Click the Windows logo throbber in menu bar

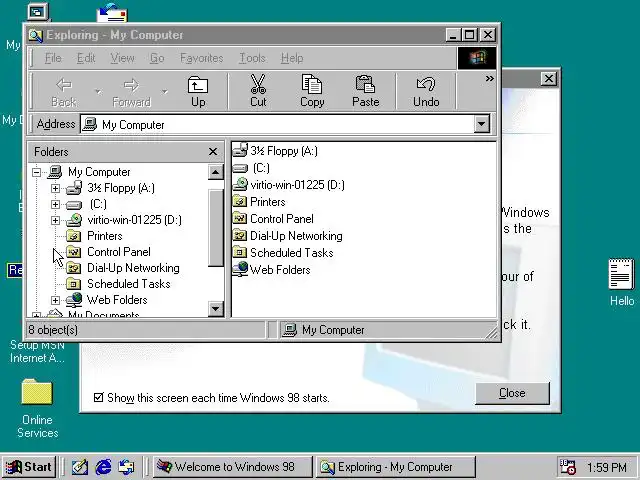pos(476,58)
